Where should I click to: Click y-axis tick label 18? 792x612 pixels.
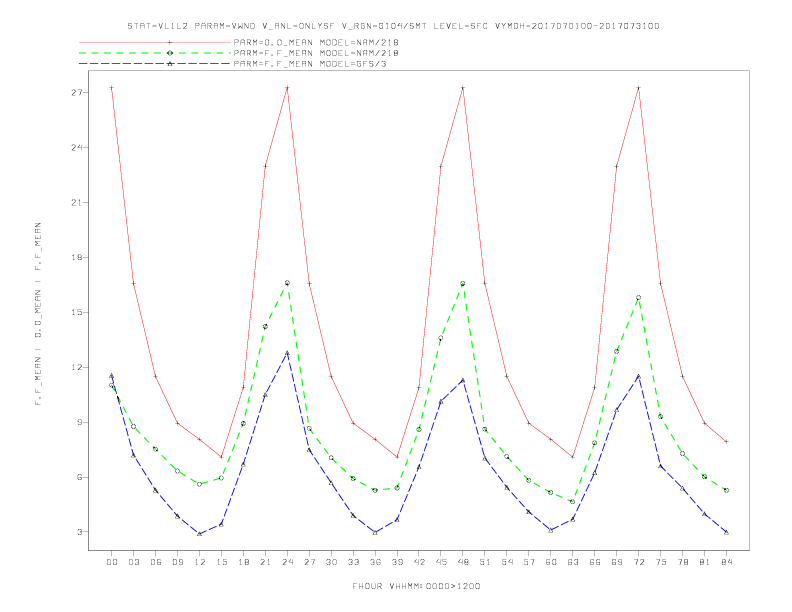[x=77, y=258]
